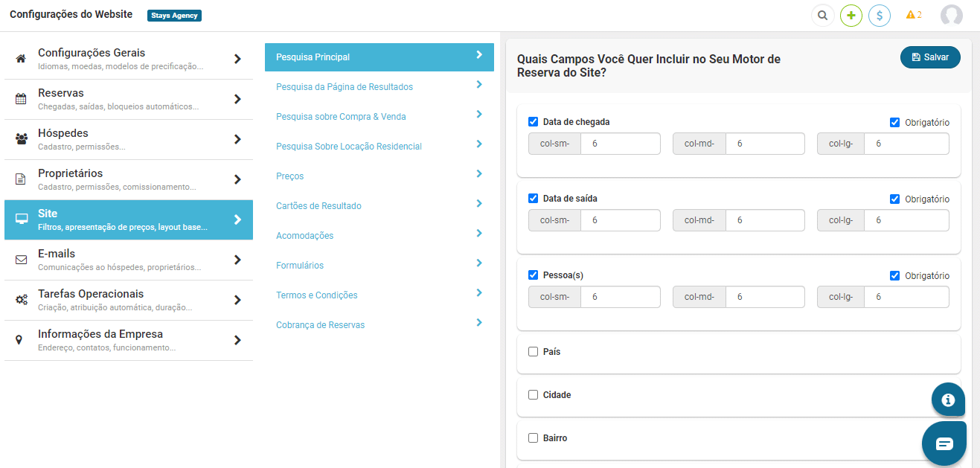The height and width of the screenshot is (468, 980).
Task: Click the Salvar button
Action: [x=930, y=57]
